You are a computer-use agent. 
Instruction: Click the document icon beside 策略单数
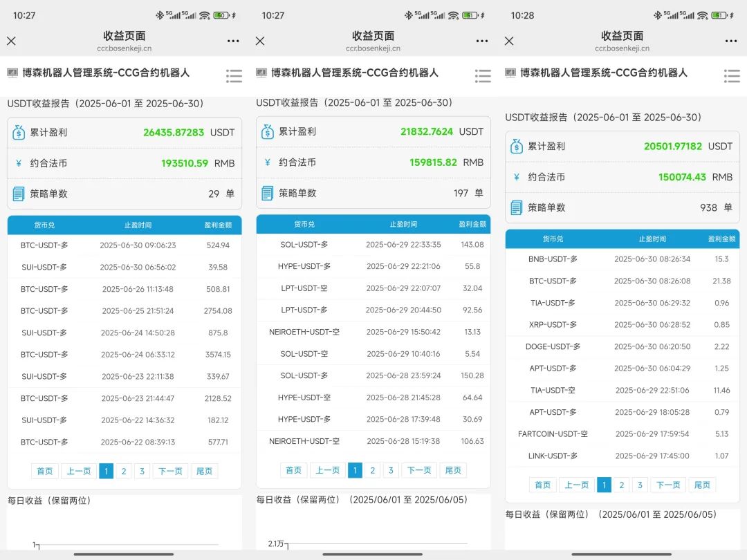[x=17, y=194]
